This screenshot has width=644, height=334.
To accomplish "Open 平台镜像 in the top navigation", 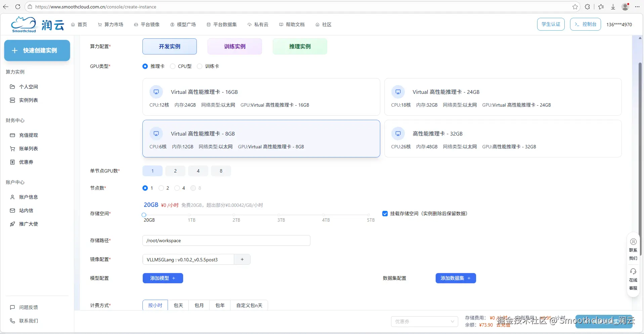I will pos(147,25).
